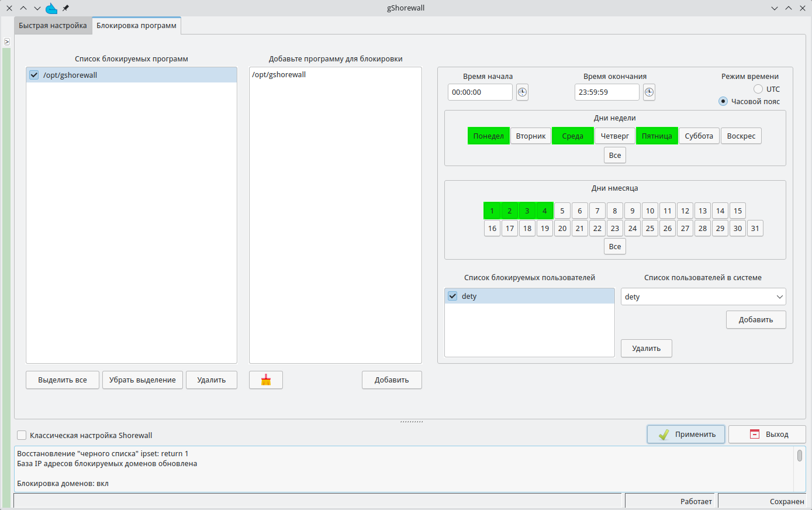
Task: Toggle the /opt/gshorewall program checkbox
Action: pyautogui.click(x=34, y=75)
